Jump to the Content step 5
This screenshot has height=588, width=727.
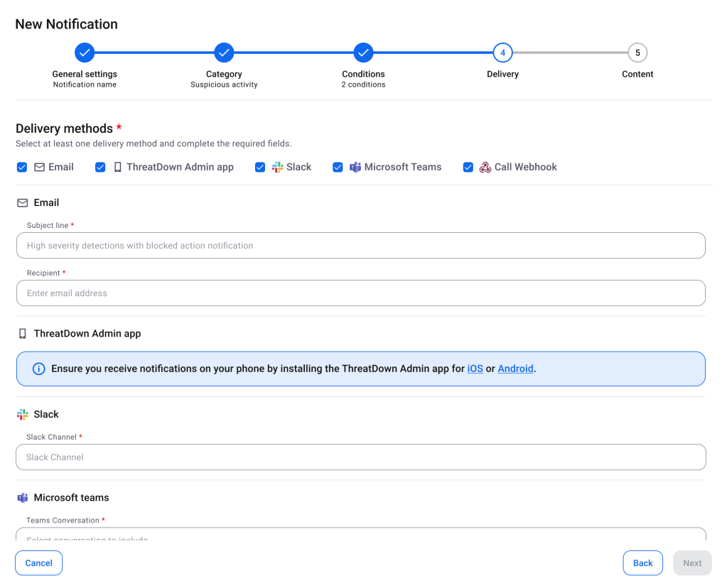(637, 53)
